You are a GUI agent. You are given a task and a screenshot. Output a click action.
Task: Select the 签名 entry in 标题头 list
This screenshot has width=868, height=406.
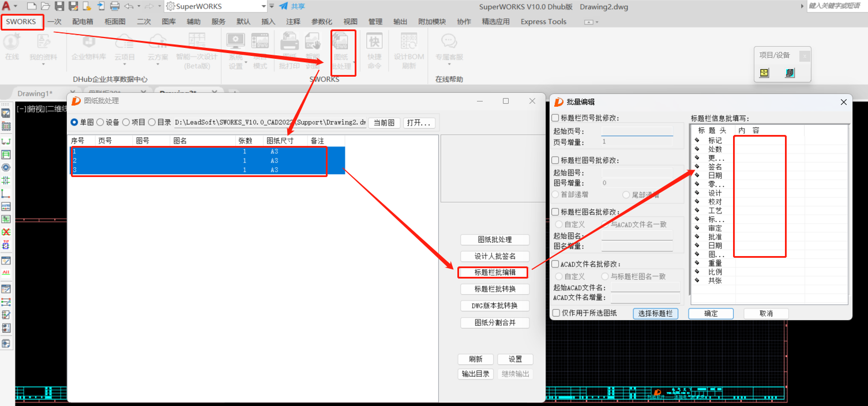(715, 167)
